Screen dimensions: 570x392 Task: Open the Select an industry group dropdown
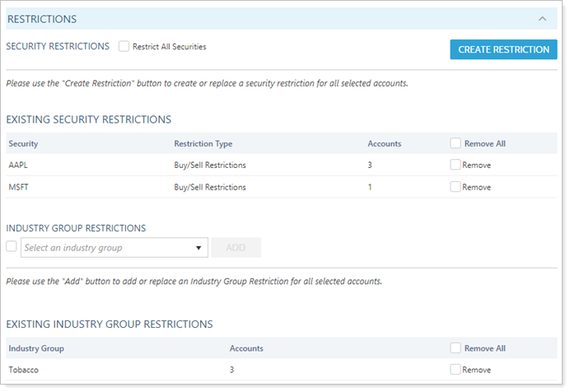[114, 248]
